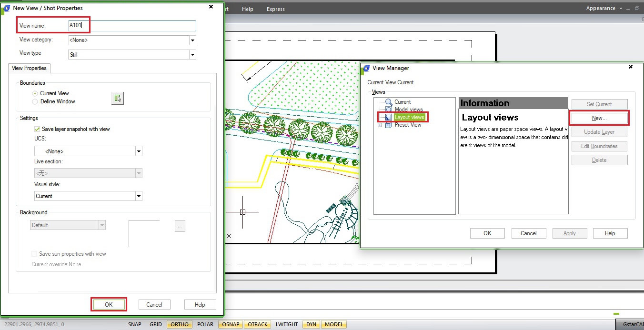Click the New View dialog title icon
Screen dimensions: 644x330
[6, 8]
